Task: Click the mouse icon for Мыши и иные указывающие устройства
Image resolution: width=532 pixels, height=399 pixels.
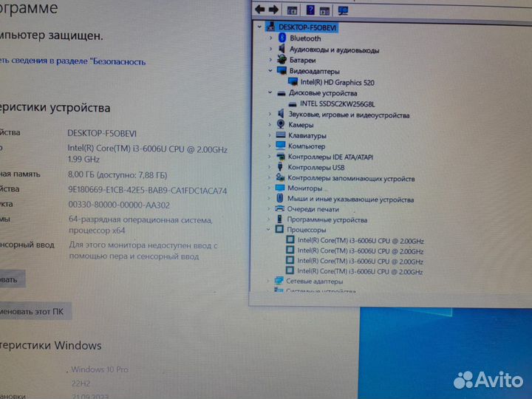Action: [x=279, y=198]
